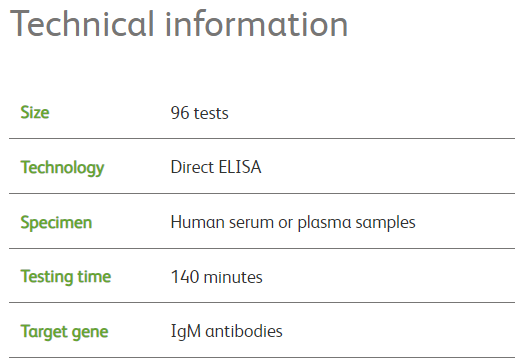The width and height of the screenshot is (524, 363).
Task: Select the Size label
Action: 35,112
